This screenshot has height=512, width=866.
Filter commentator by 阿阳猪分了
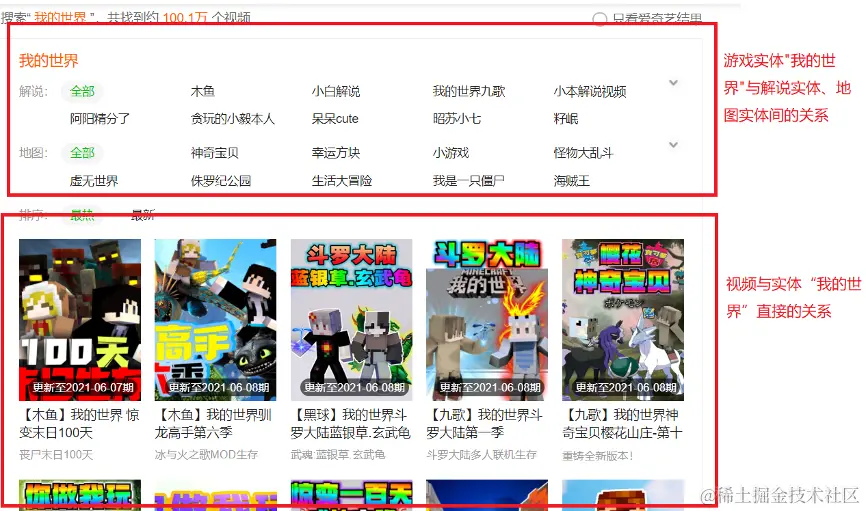(x=100, y=118)
